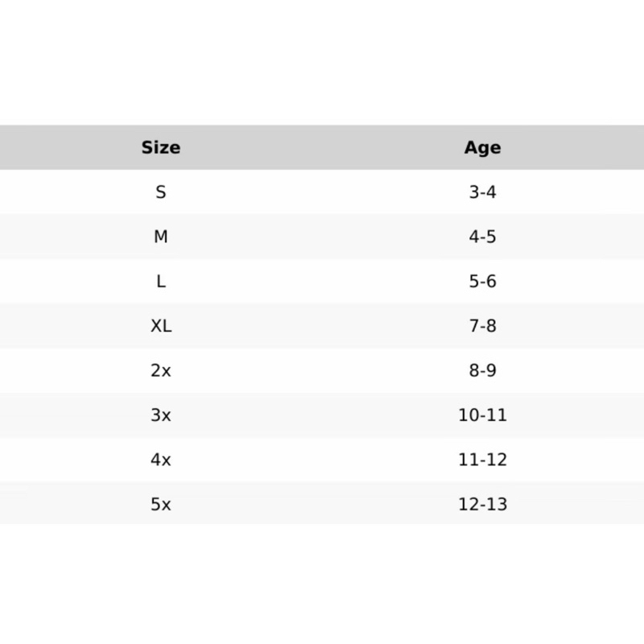
Task: Click the 5-6 age value
Action: pos(482,282)
